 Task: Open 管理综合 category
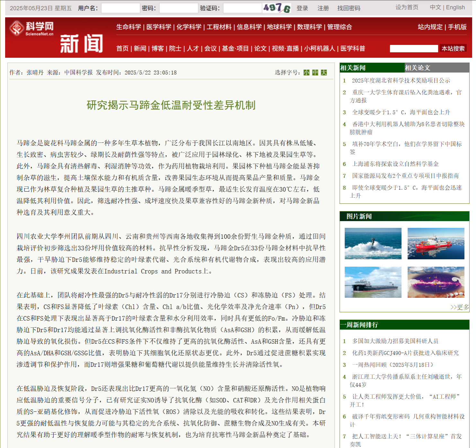339,27
